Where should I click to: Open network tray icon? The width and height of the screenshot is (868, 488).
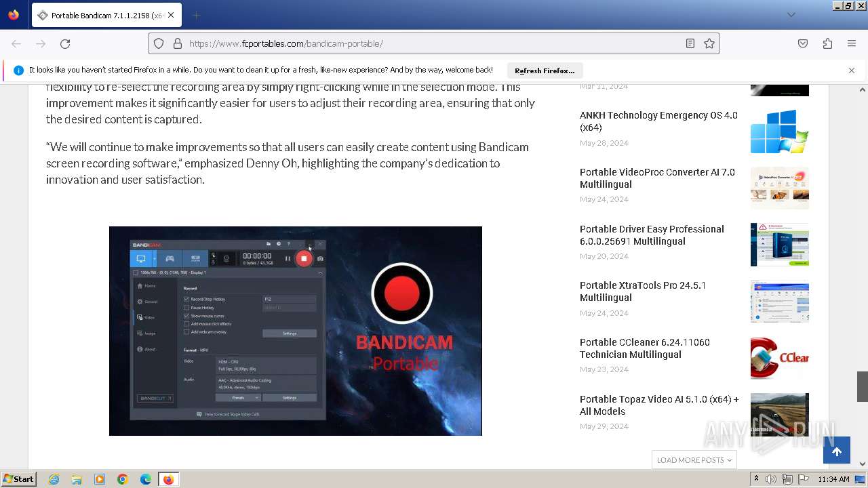coord(787,479)
